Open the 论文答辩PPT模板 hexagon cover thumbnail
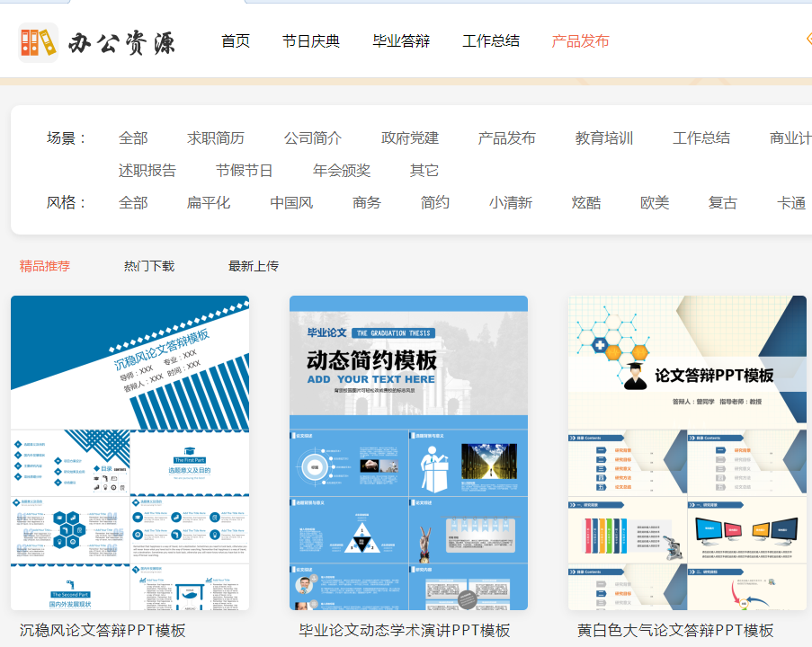The height and width of the screenshot is (647, 812). 687,453
